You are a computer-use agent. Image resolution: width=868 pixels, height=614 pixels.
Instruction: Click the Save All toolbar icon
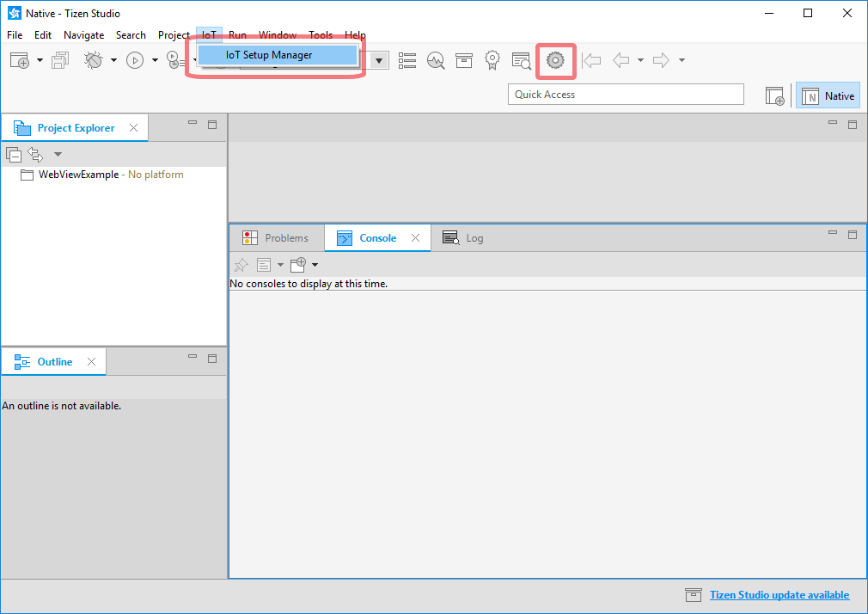click(60, 60)
